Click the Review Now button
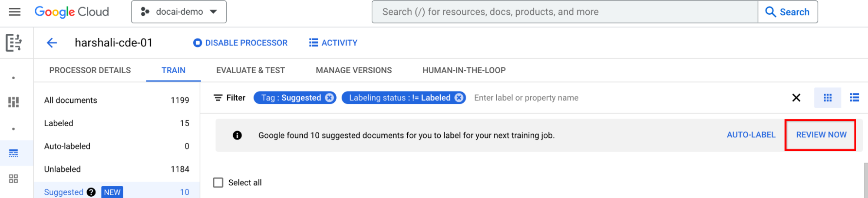Image resolution: width=868 pixels, height=198 pixels. pyautogui.click(x=821, y=135)
